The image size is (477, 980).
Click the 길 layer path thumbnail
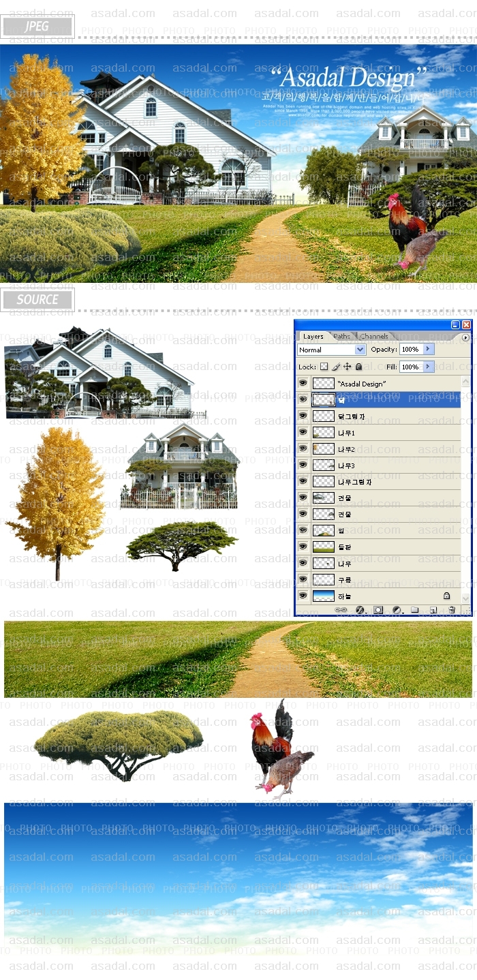pyautogui.click(x=324, y=530)
